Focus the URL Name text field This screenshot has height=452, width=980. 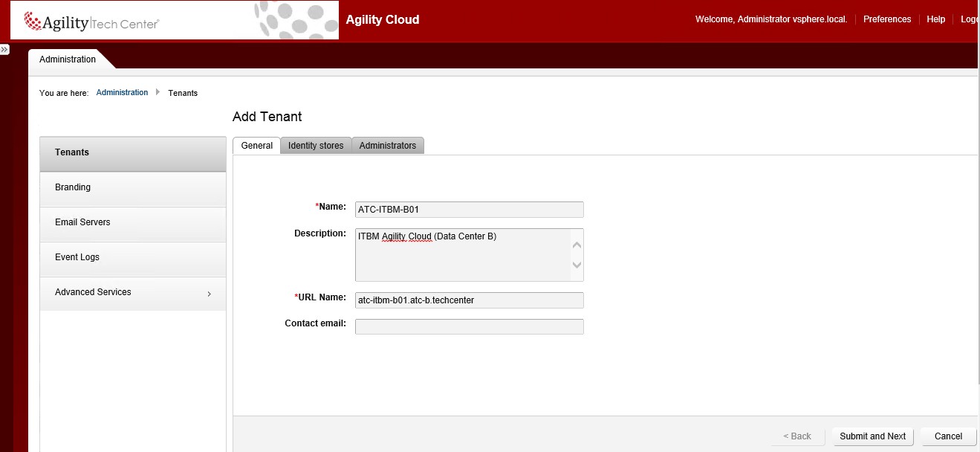[469, 300]
